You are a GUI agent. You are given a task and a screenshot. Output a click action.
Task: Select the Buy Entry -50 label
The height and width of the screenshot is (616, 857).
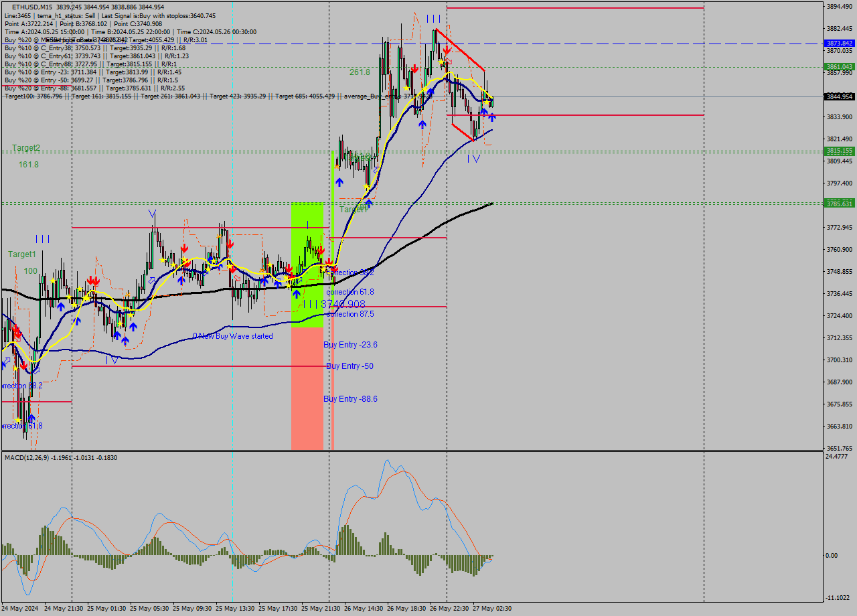coord(349,366)
